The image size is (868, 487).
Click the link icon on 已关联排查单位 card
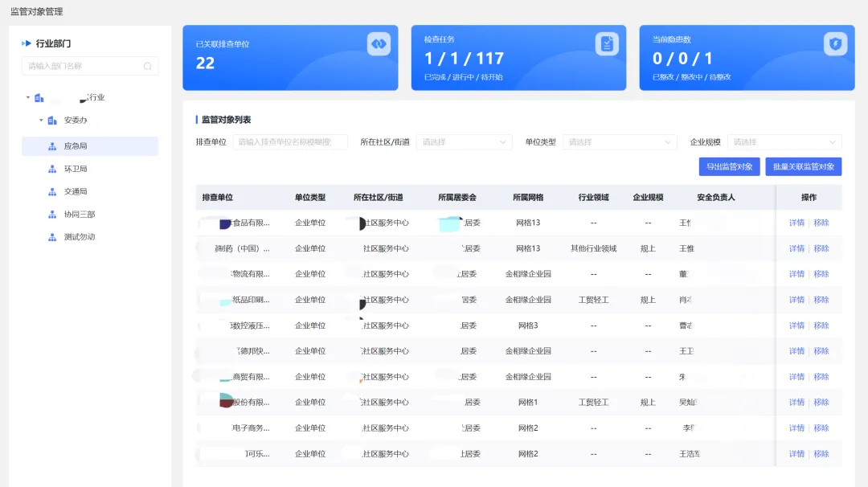click(x=379, y=43)
